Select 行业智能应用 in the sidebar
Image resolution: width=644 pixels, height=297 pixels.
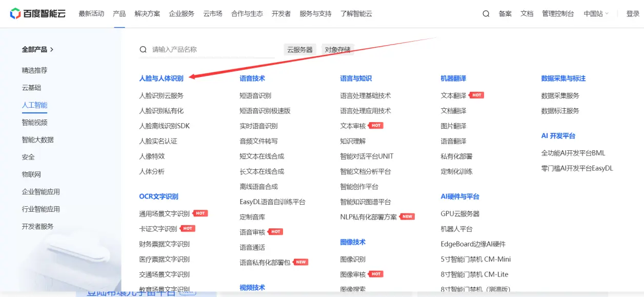[41, 209]
